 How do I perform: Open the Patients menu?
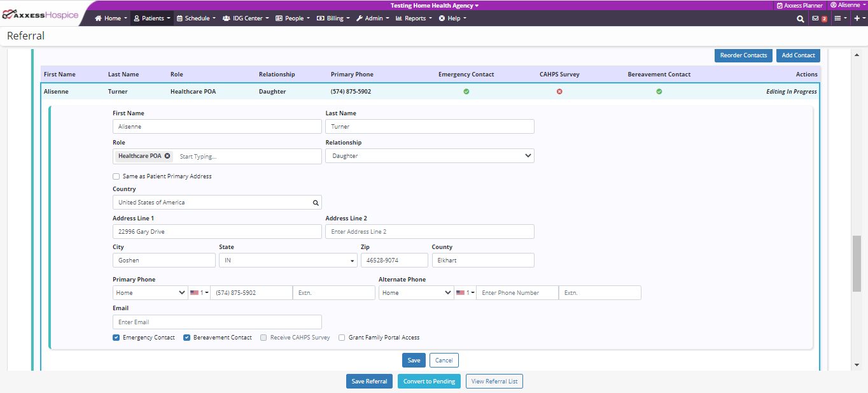[152, 18]
